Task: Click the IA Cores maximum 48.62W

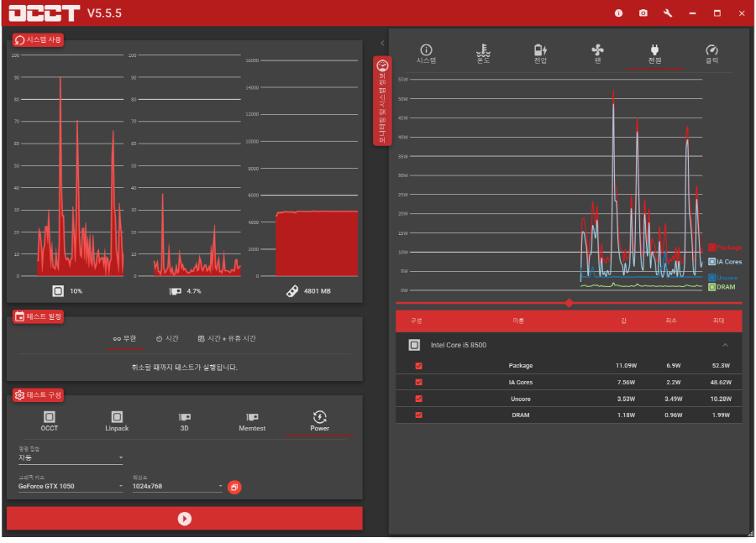Action: (721, 383)
